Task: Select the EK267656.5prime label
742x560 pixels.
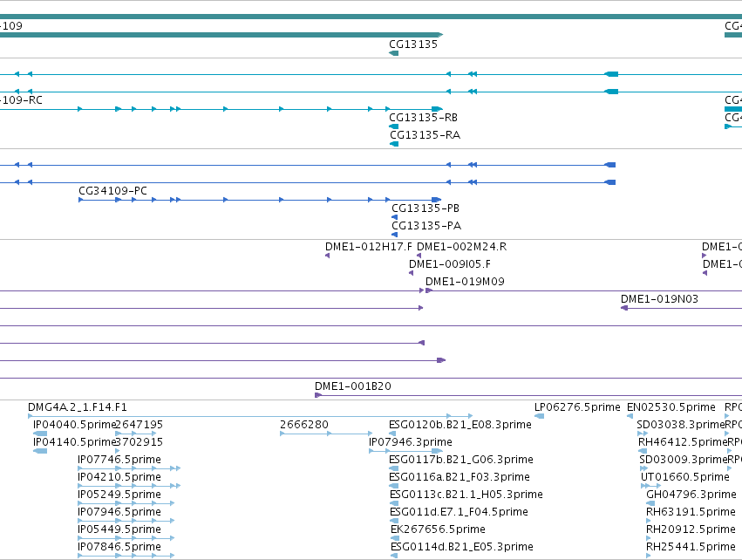Action: click(x=439, y=529)
